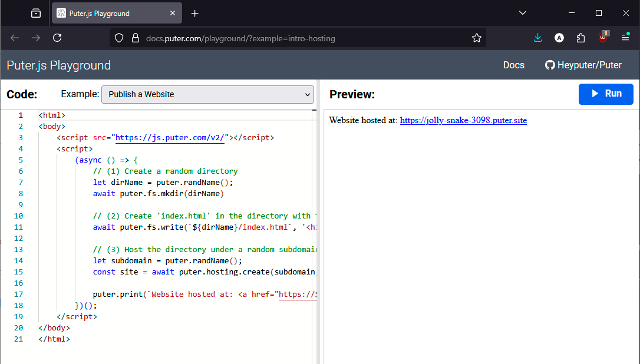Open the browser Extensions puzzle icon

pyautogui.click(x=580, y=37)
